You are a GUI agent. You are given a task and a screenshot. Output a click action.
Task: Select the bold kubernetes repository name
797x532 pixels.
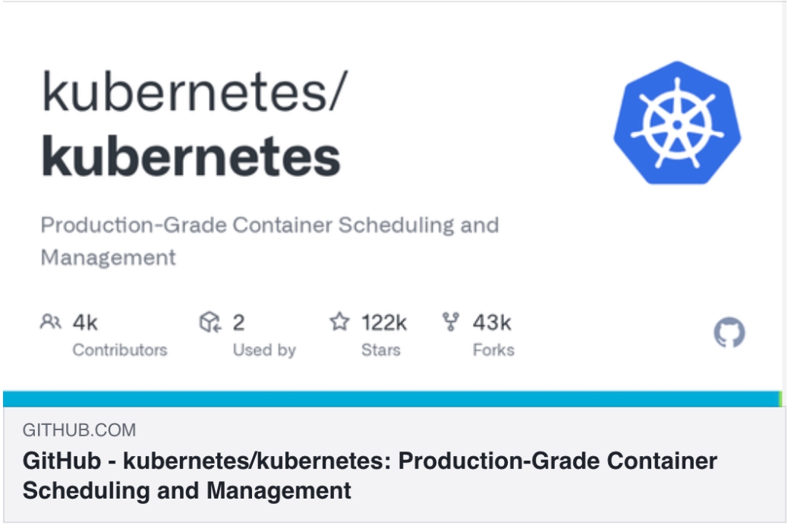pyautogui.click(x=191, y=156)
